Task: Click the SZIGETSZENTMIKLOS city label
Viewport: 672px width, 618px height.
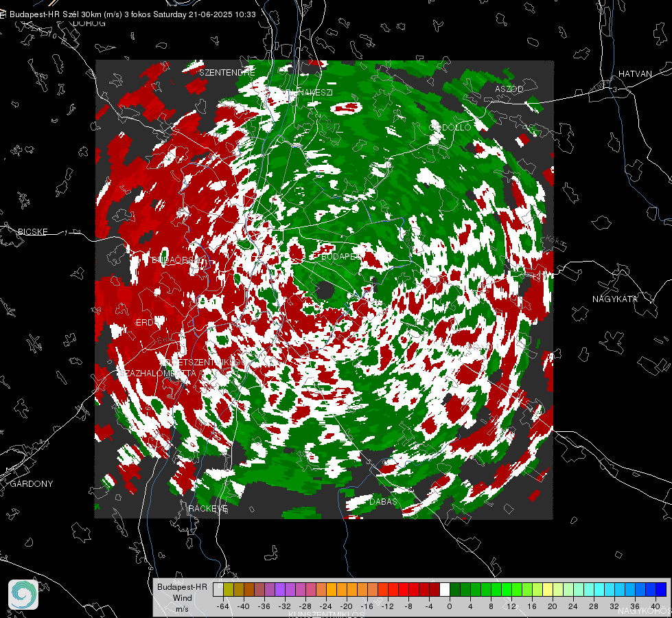Action: [x=202, y=363]
